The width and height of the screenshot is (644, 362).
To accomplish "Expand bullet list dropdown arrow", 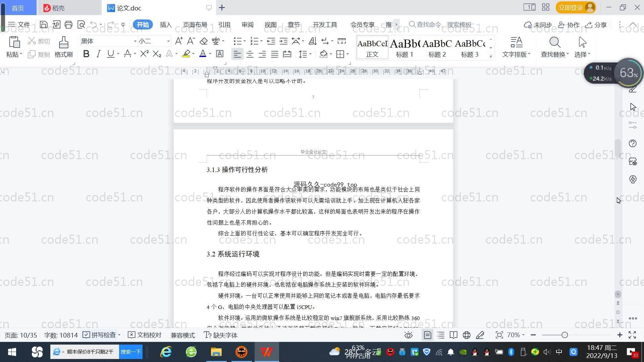I will [245, 41].
